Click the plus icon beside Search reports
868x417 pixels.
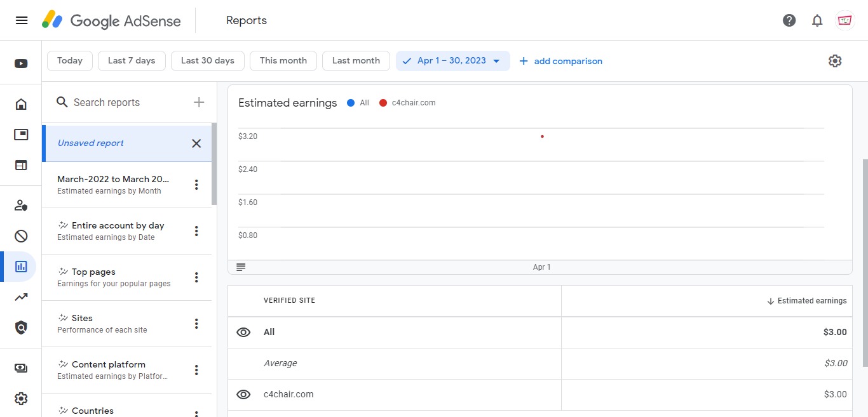pyautogui.click(x=199, y=102)
